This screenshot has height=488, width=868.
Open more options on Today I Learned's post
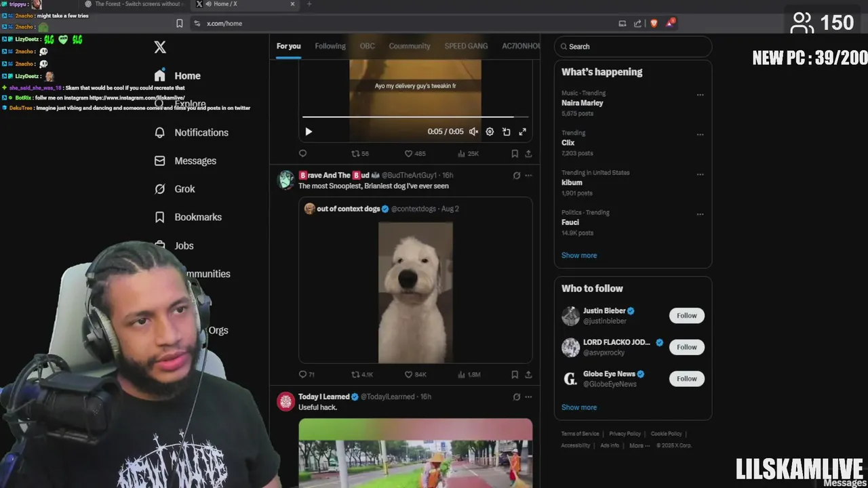pos(529,396)
